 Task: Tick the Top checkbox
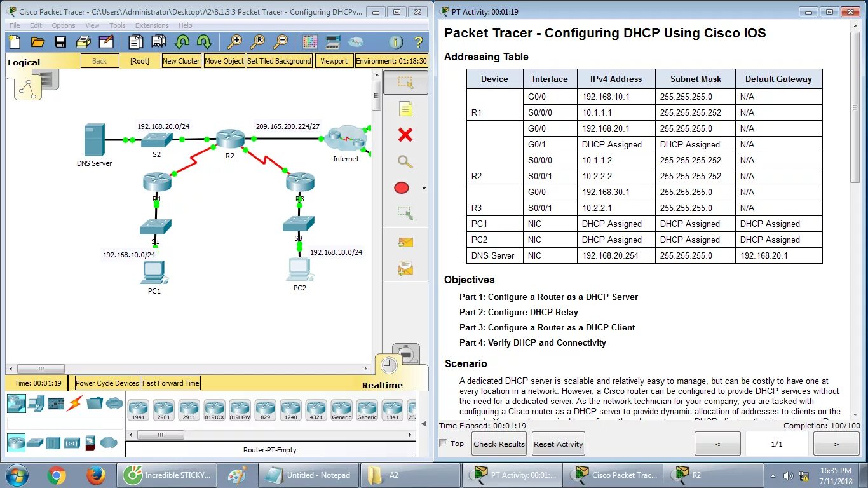(x=444, y=444)
